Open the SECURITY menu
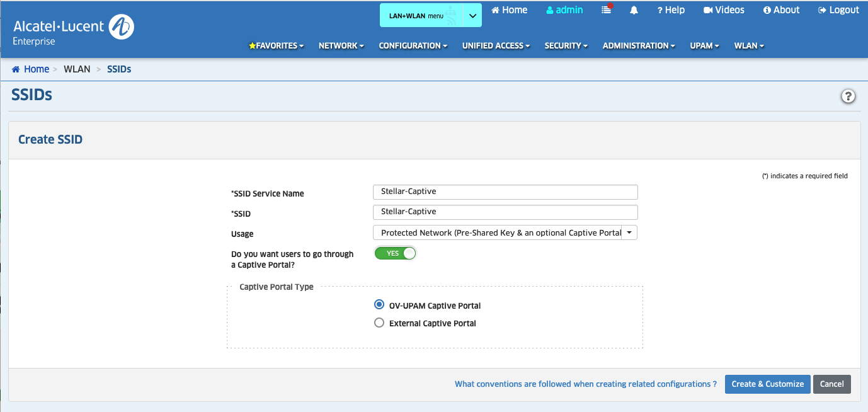 point(566,45)
